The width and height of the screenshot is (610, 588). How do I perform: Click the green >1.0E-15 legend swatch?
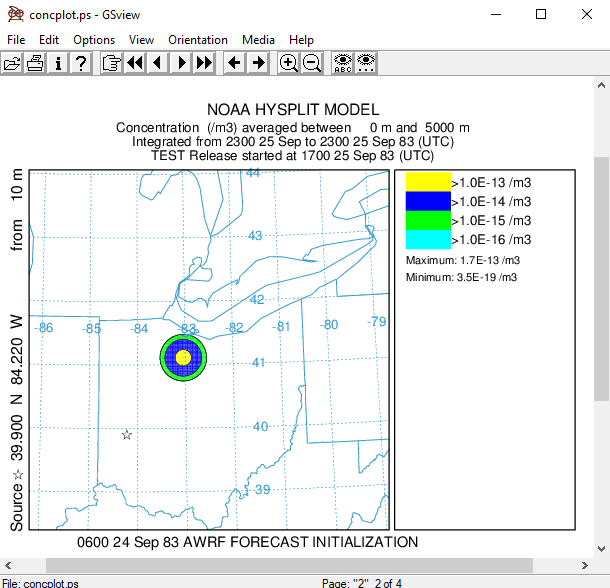coord(428,220)
